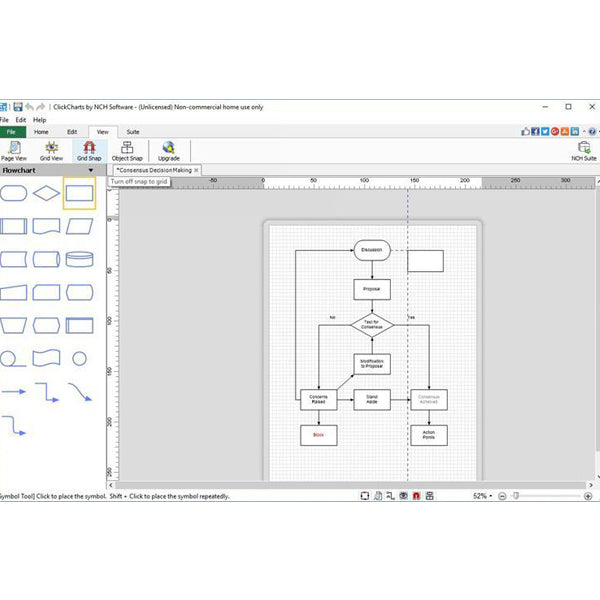Switch to the Edit ribbon tab
The width and height of the screenshot is (600, 600).
pos(72,132)
